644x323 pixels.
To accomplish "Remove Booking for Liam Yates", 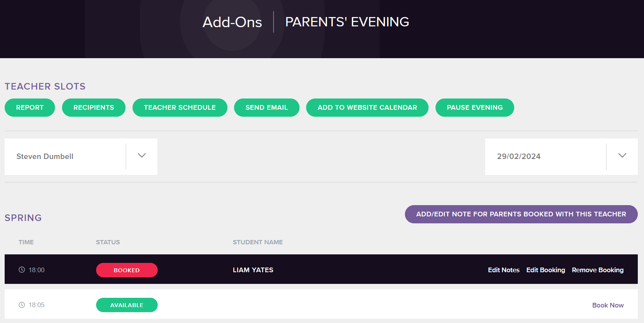I will (x=598, y=270).
